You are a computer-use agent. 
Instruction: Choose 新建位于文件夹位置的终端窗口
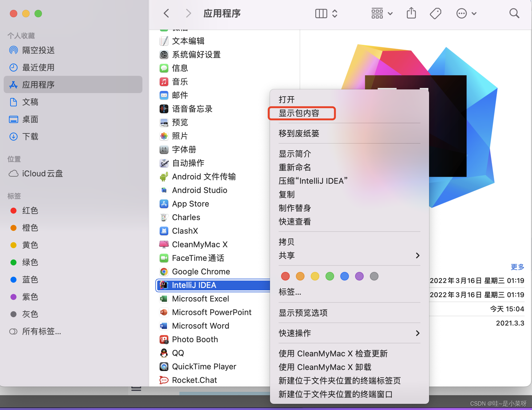[350, 394]
